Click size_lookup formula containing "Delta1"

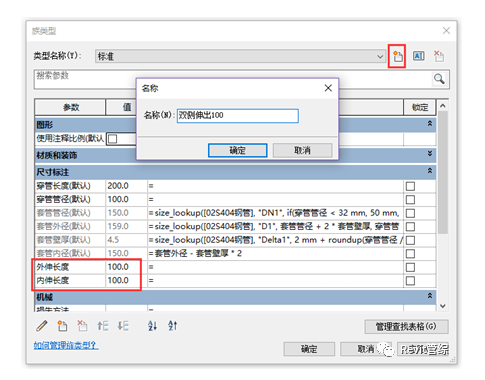pos(275,240)
